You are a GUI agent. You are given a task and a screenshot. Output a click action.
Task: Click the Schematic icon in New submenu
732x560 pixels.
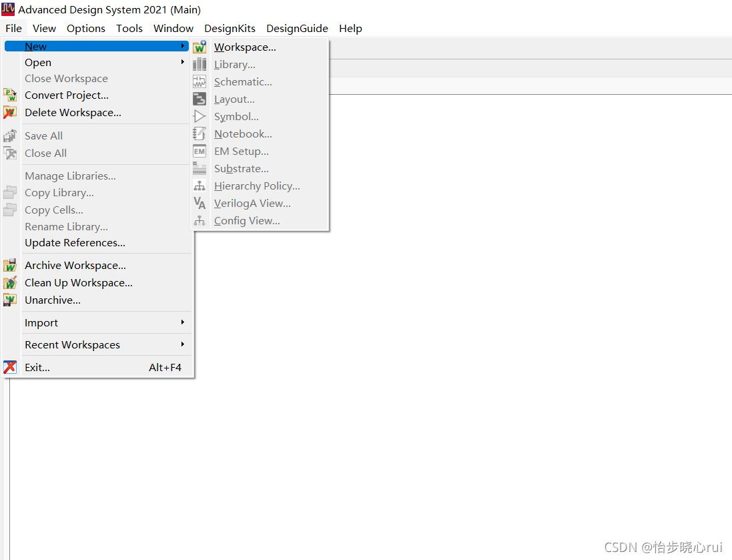pyautogui.click(x=200, y=81)
